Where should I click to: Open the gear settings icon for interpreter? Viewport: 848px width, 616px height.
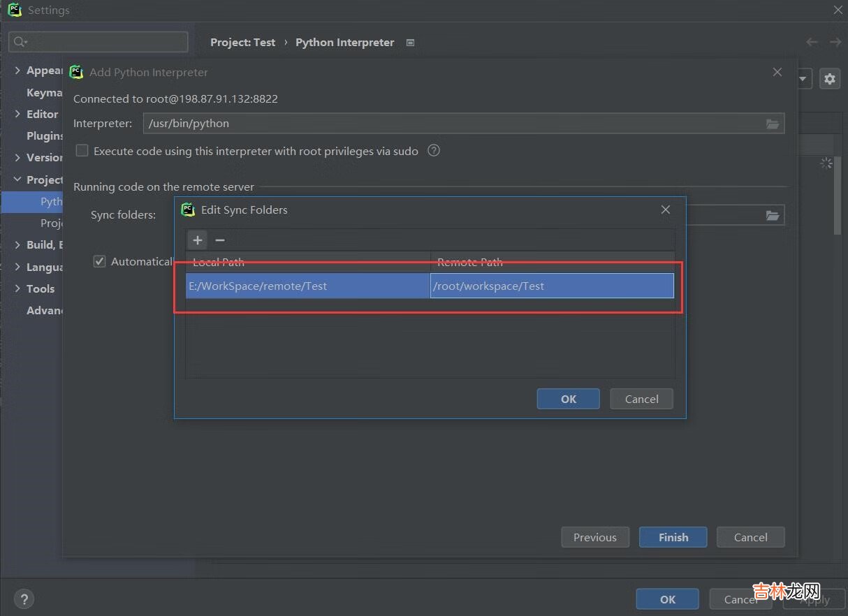click(829, 79)
